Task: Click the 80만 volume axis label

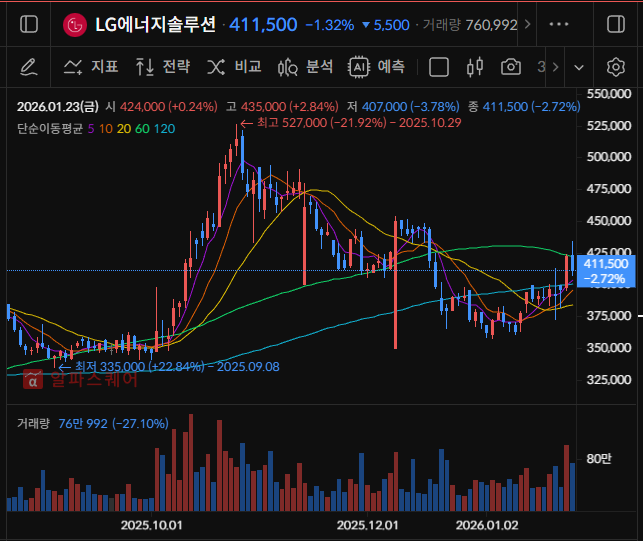Action: 599,459
